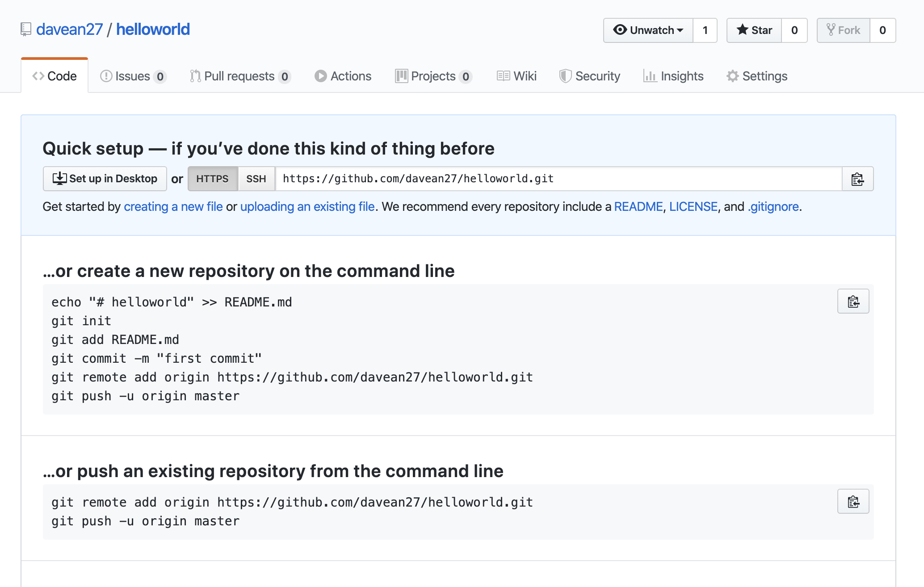Click inside the repository URL field

(559, 179)
